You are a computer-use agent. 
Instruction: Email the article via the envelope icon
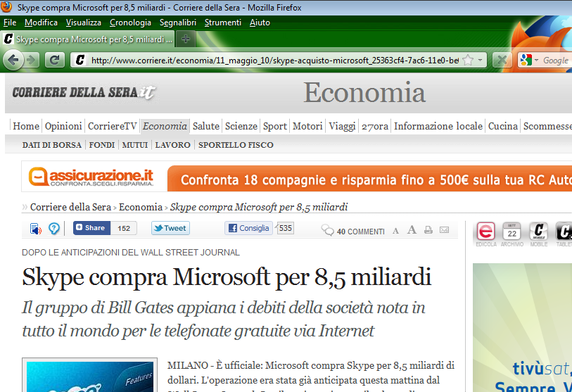click(x=444, y=230)
